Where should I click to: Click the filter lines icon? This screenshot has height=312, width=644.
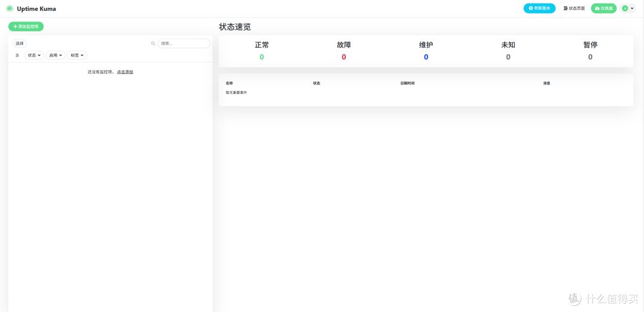17,55
